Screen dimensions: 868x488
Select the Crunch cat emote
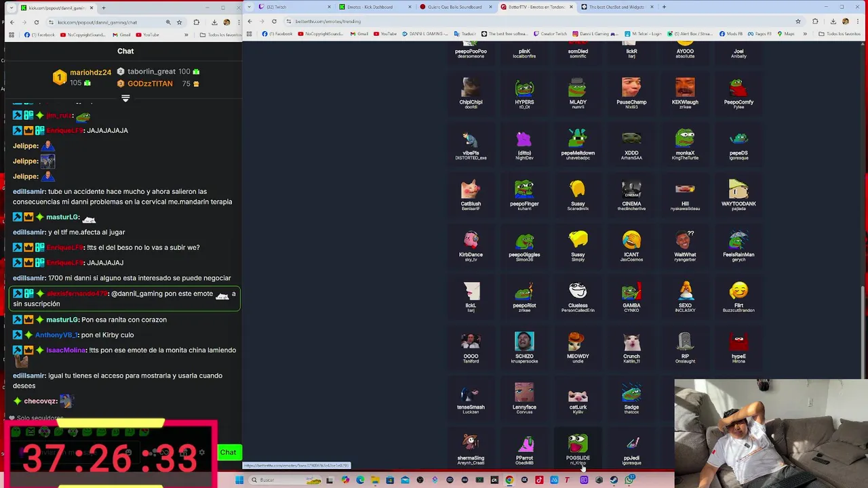[631, 348]
